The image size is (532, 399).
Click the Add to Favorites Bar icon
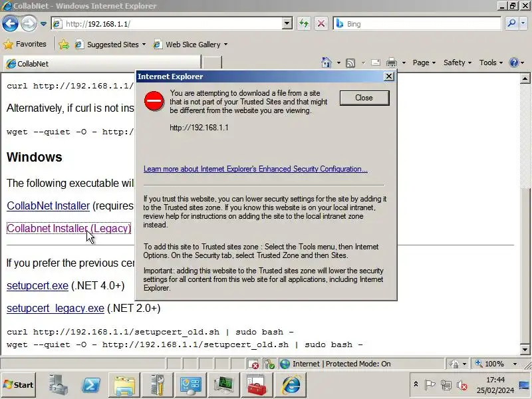click(x=64, y=45)
